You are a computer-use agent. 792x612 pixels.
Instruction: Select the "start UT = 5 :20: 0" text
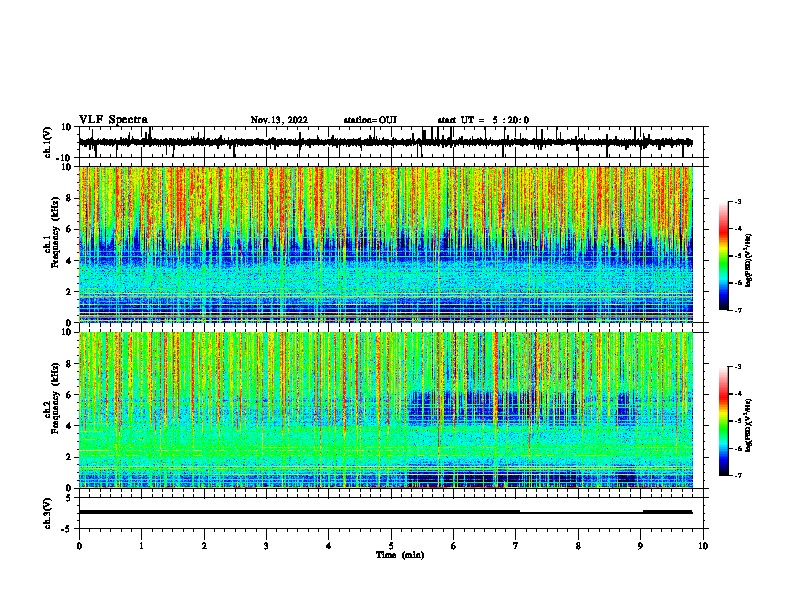483,120
